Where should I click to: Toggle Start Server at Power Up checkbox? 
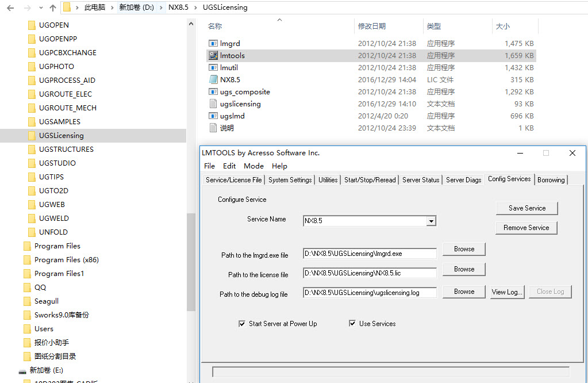[x=242, y=324]
